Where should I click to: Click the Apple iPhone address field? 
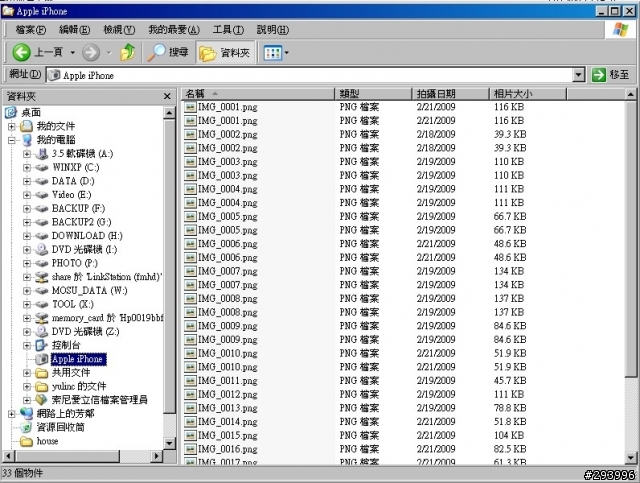tap(309, 75)
